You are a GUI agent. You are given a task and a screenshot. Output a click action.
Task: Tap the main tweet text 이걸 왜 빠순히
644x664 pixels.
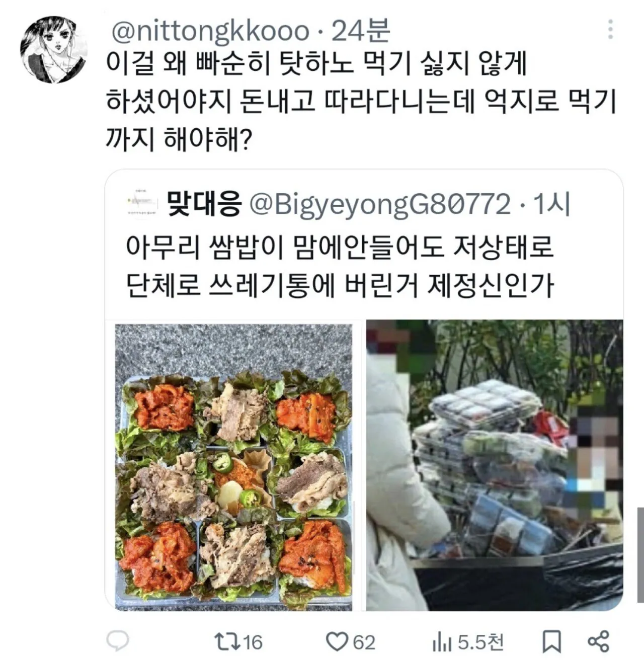coord(361,101)
